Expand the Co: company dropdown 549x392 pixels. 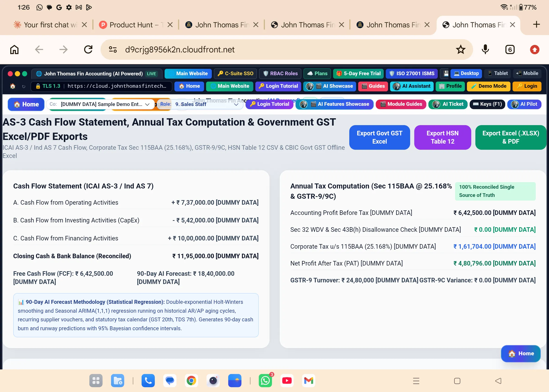[101, 104]
